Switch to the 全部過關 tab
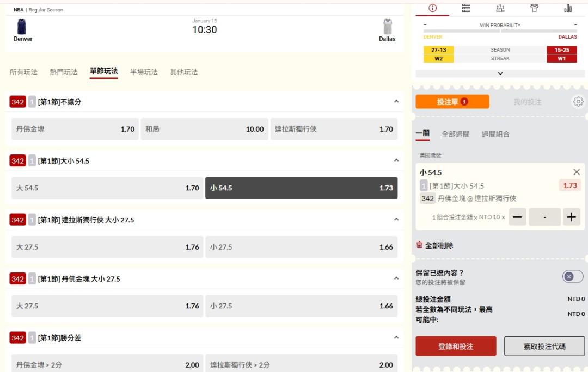Image resolution: width=588 pixels, height=372 pixels. pos(455,134)
